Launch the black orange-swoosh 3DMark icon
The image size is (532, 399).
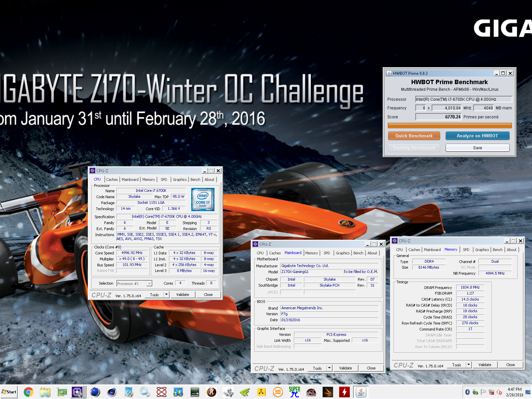(328, 392)
